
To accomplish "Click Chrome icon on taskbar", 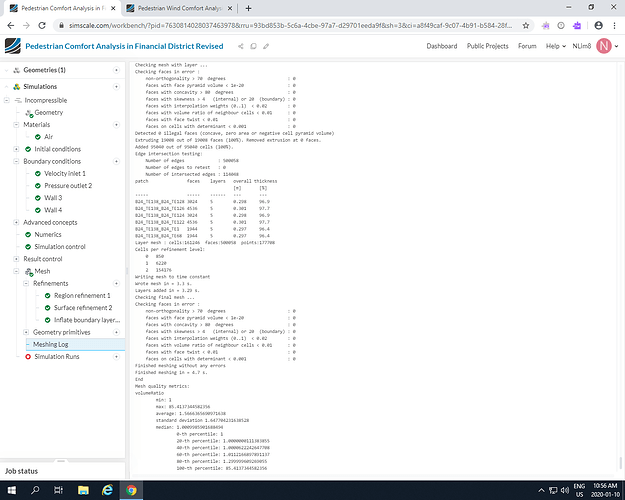I will coord(131,490).
